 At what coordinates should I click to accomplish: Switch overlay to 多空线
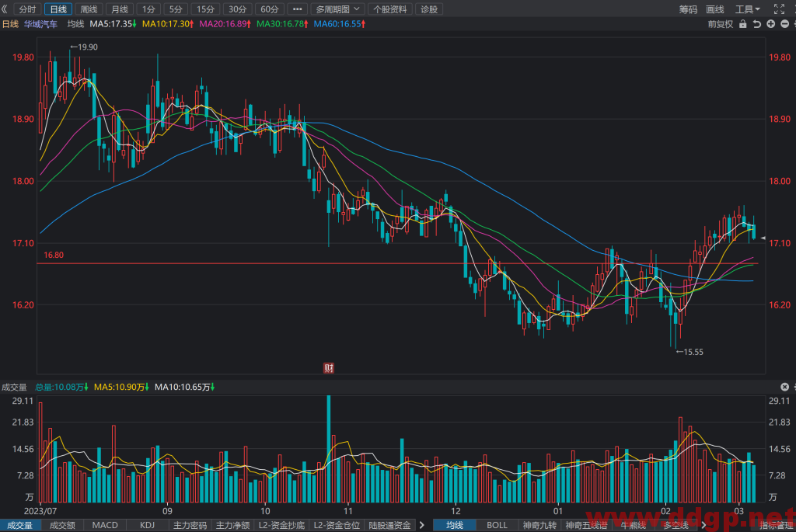(x=676, y=526)
